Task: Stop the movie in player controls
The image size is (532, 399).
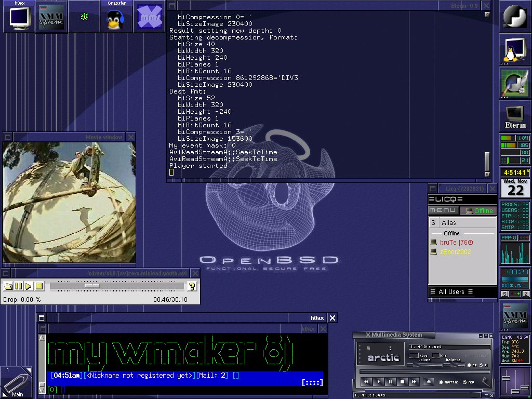Action: pos(39,286)
